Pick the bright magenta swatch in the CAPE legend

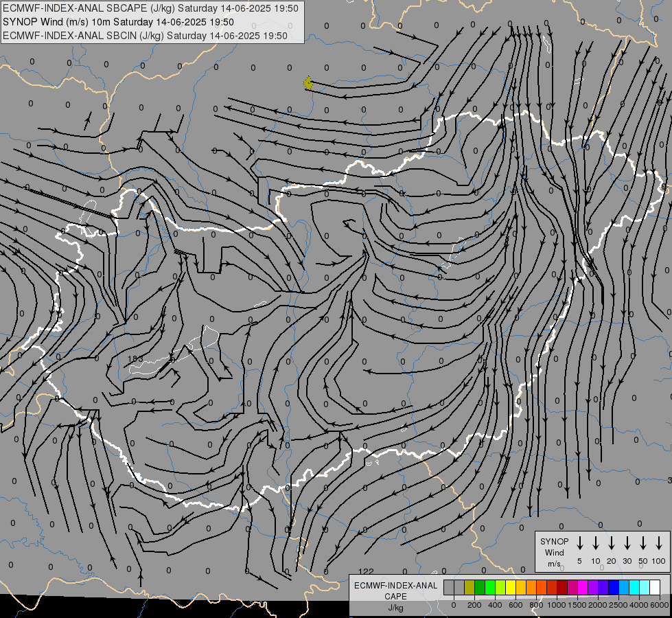tap(583, 587)
